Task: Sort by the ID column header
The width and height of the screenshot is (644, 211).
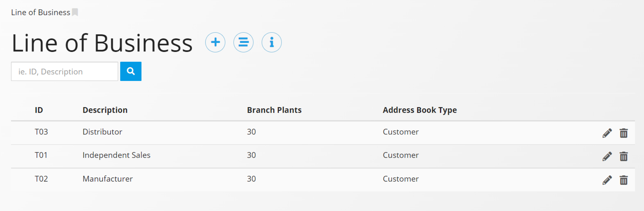Action: click(39, 110)
